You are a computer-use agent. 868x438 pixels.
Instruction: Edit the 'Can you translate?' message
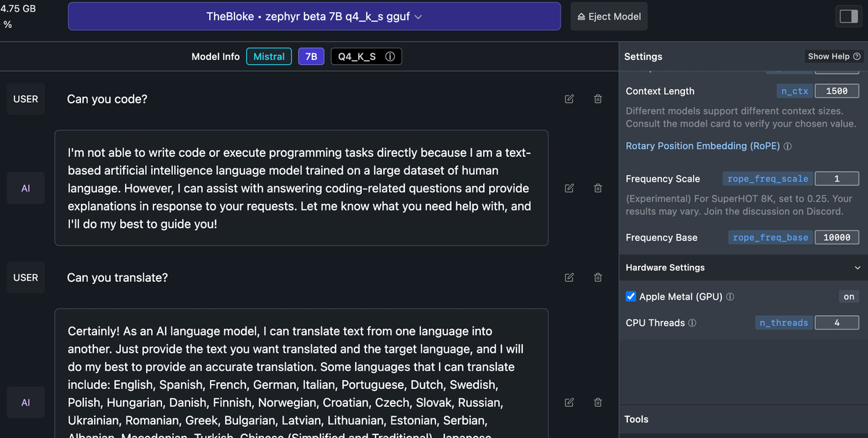coord(569,278)
